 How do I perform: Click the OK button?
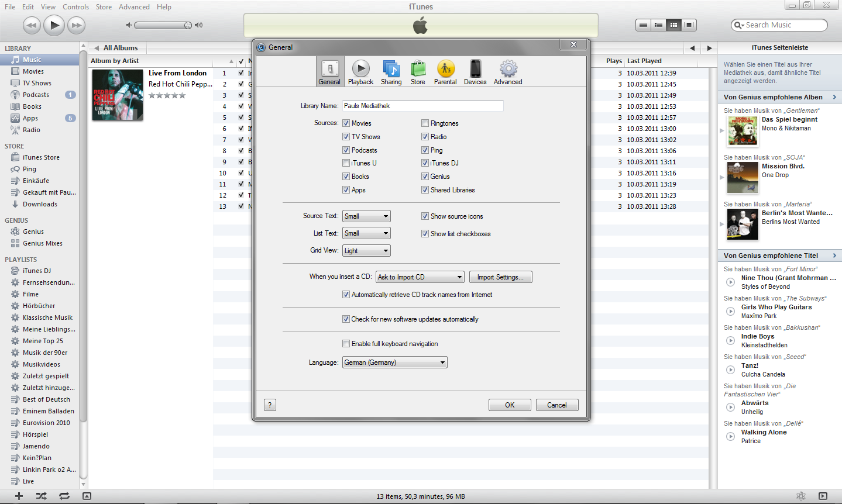(x=510, y=405)
